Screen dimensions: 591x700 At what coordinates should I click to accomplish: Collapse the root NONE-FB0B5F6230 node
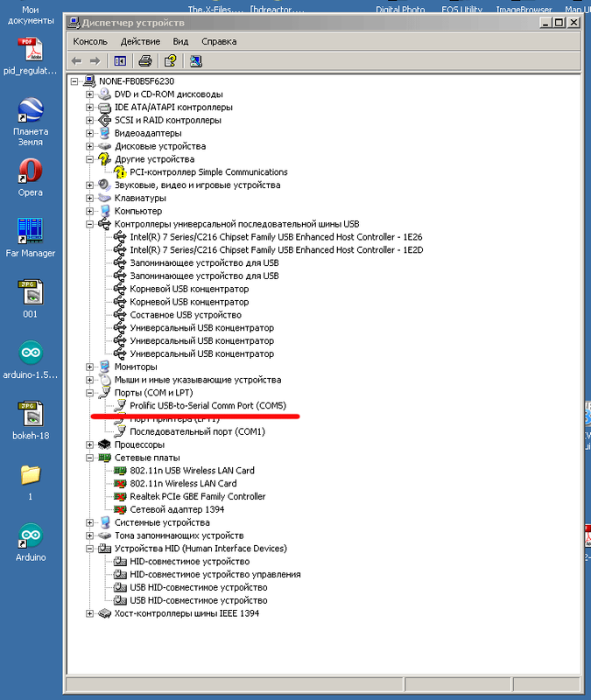[x=74, y=81]
